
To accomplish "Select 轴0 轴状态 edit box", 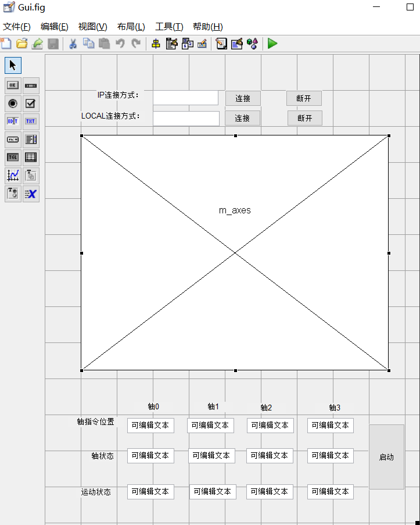I will click(150, 456).
